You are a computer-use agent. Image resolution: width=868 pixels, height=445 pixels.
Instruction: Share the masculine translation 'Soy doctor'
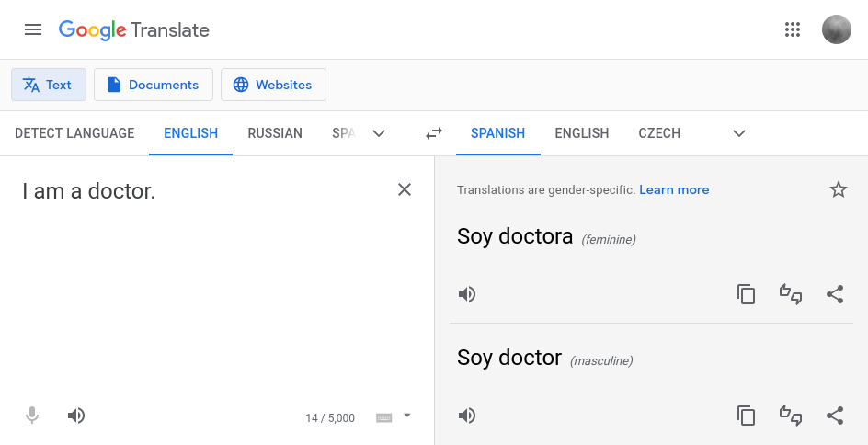point(835,416)
